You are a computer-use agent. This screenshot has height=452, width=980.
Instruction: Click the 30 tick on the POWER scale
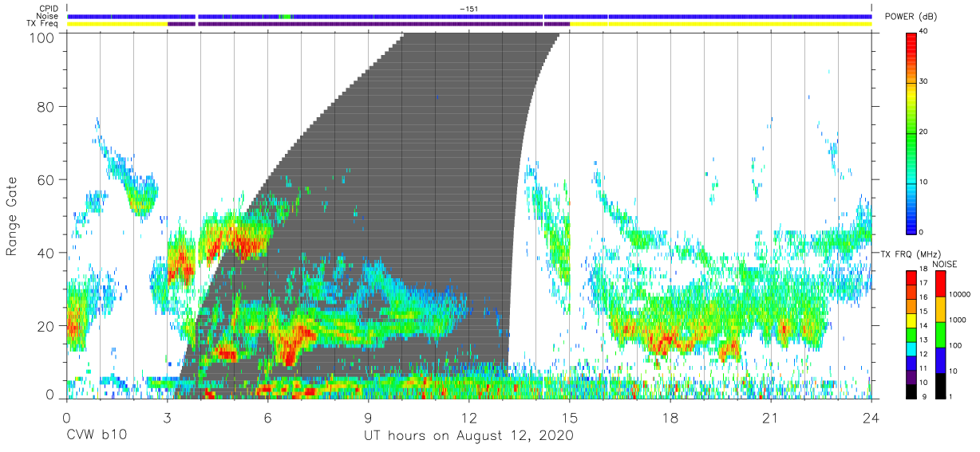tap(923, 82)
